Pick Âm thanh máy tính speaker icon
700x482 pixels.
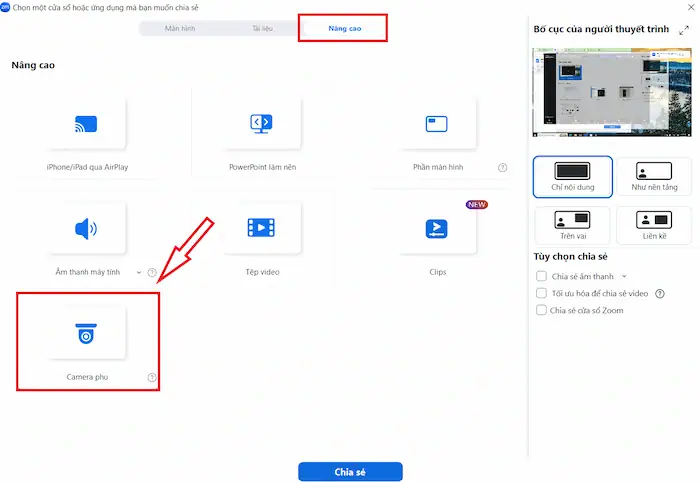[x=87, y=228]
